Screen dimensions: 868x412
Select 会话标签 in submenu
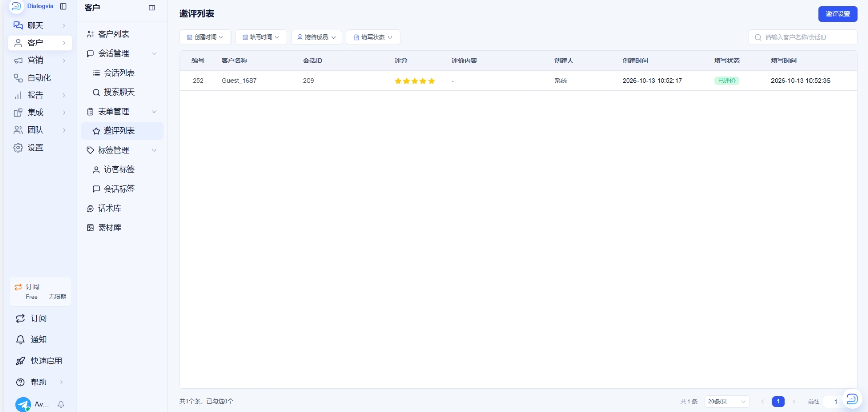click(122, 189)
